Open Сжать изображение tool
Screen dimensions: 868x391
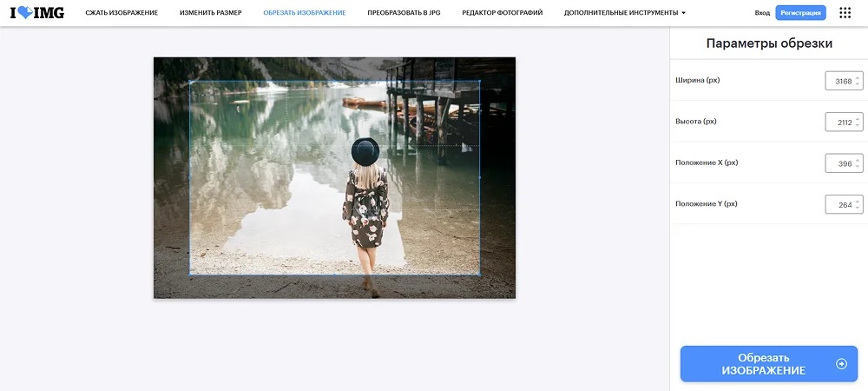point(122,13)
